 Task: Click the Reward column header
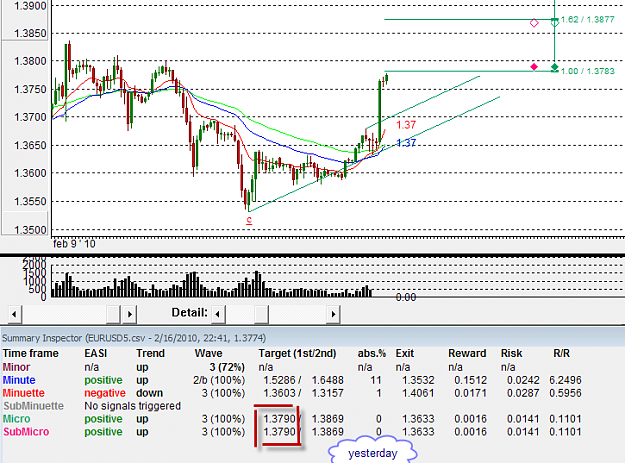pyautogui.click(x=467, y=353)
